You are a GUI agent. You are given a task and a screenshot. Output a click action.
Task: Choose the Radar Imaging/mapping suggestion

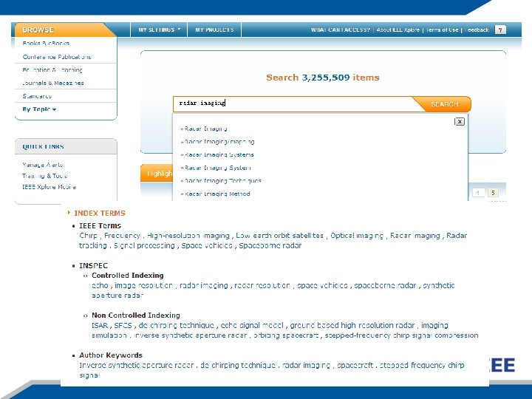click(x=219, y=141)
